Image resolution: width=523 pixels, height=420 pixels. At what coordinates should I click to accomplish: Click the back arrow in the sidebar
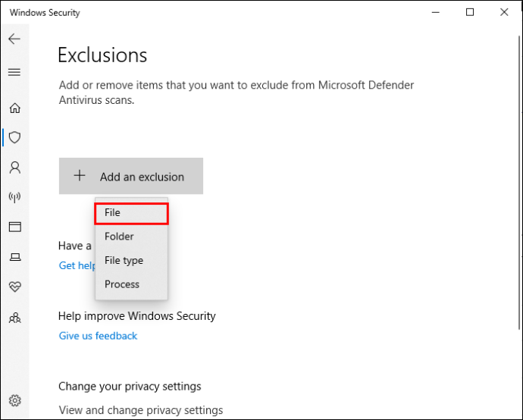[14, 39]
